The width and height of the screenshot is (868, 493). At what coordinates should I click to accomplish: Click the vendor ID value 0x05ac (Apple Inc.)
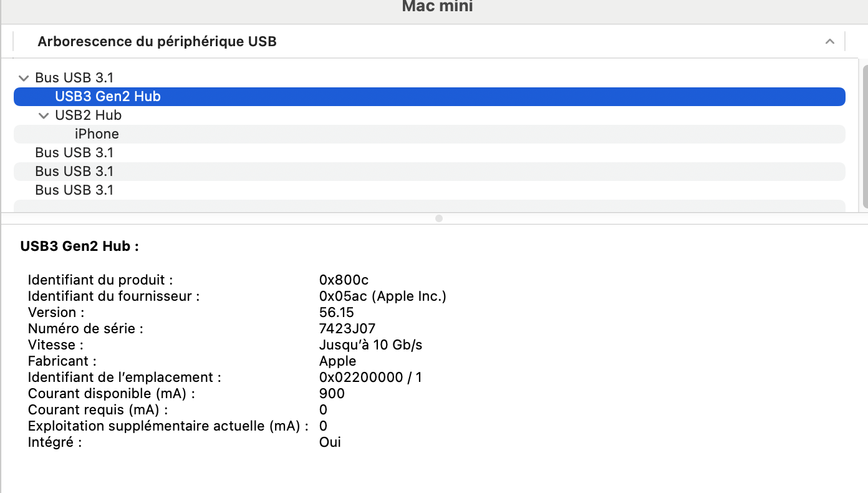click(x=382, y=296)
